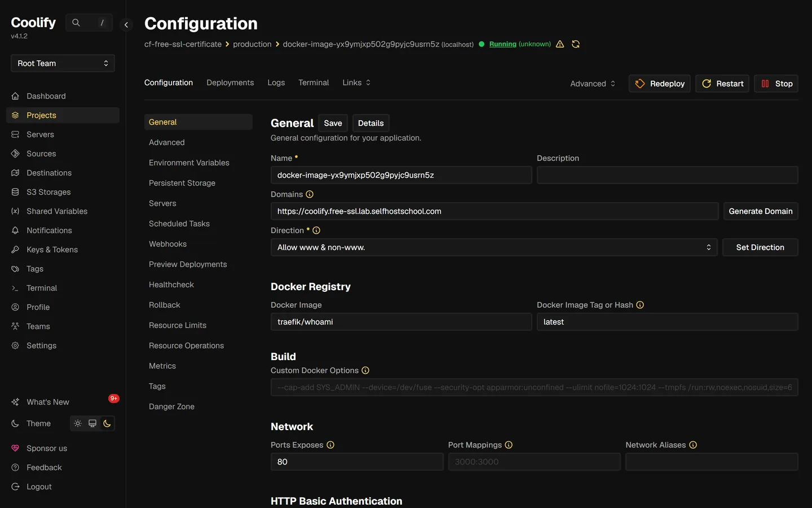
Task: Click the Running status link
Action: point(503,44)
